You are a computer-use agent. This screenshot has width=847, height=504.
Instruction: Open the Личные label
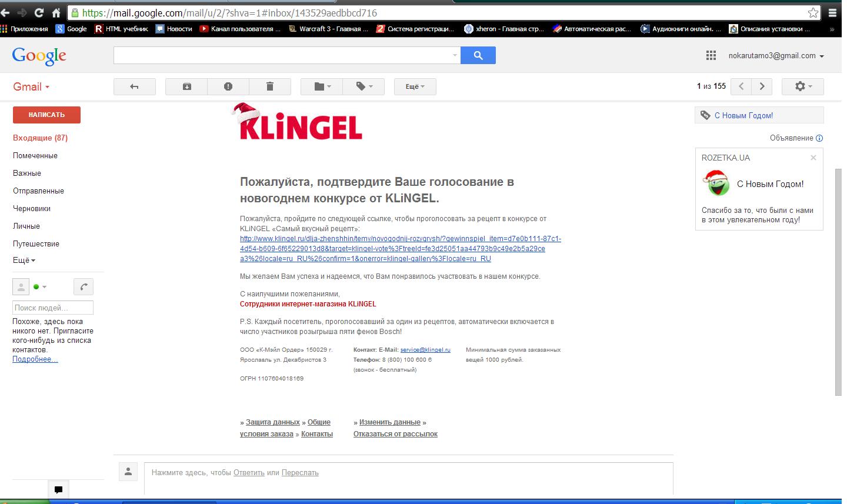coord(26,226)
